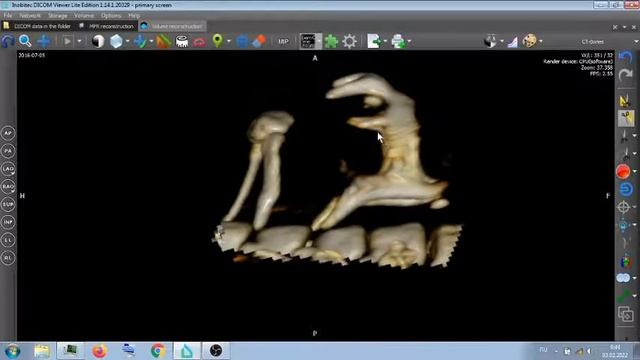Click the blue undo arrow
This screenshot has width=640, height=360.
[625, 57]
